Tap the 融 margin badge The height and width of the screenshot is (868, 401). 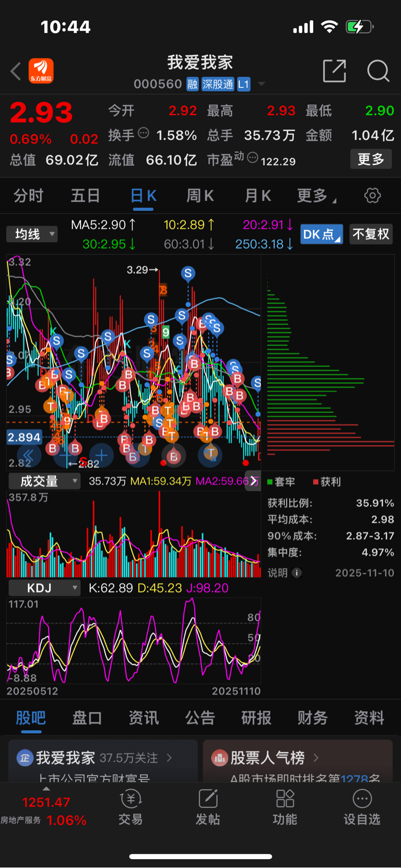pyautogui.click(x=193, y=84)
